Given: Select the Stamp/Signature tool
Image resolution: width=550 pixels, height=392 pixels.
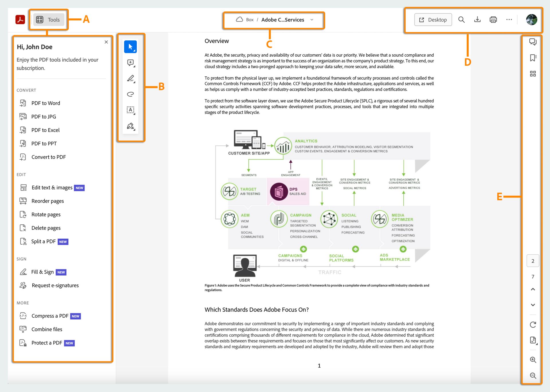Looking at the screenshot, I should [131, 126].
